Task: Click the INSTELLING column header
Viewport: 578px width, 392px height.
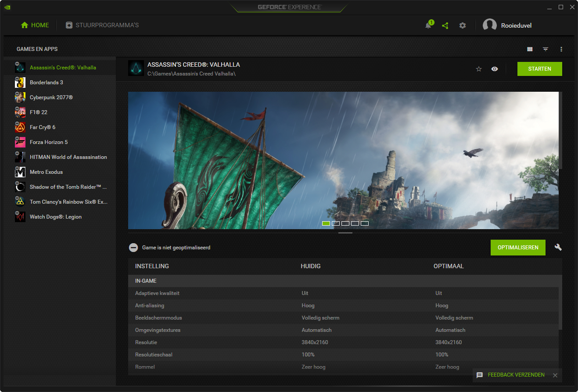Action: click(x=152, y=266)
